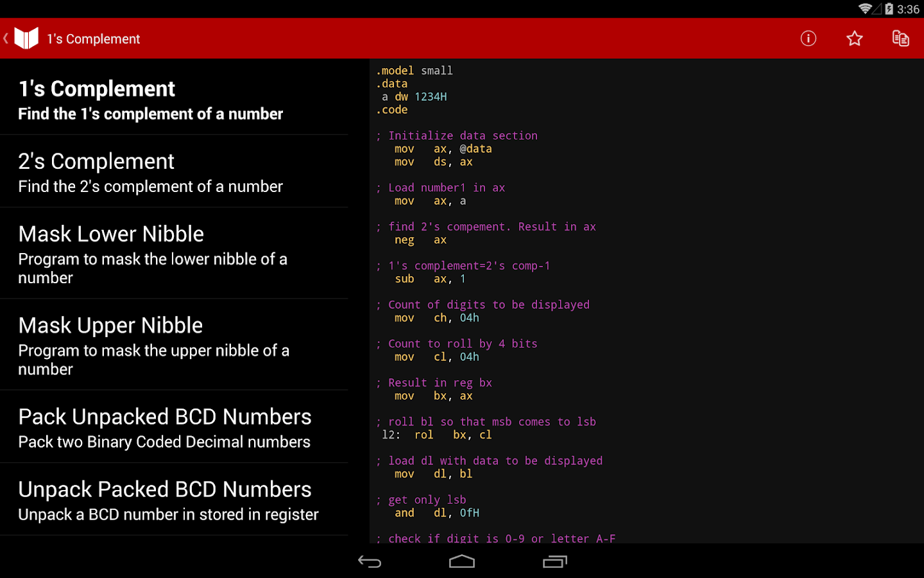Tap the "; roll bl so that msb" comment
This screenshot has width=924, height=578.
click(x=486, y=422)
